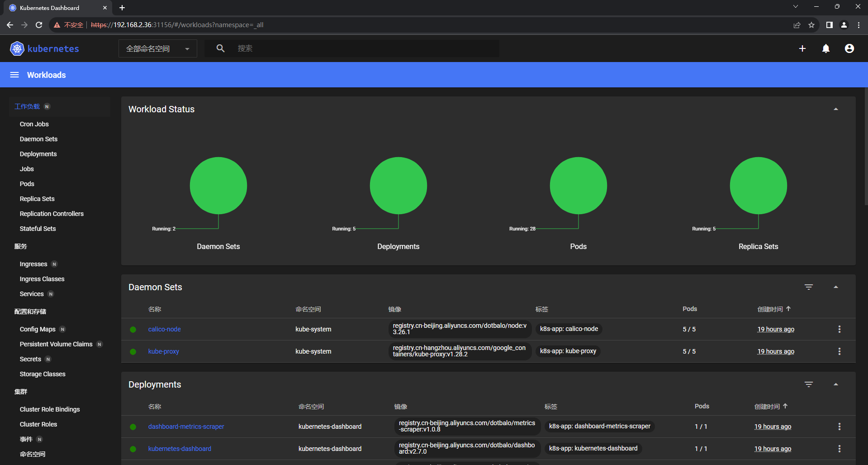This screenshot has height=465, width=868.
Task: Collapse the Workload Status card
Action: coord(836,109)
